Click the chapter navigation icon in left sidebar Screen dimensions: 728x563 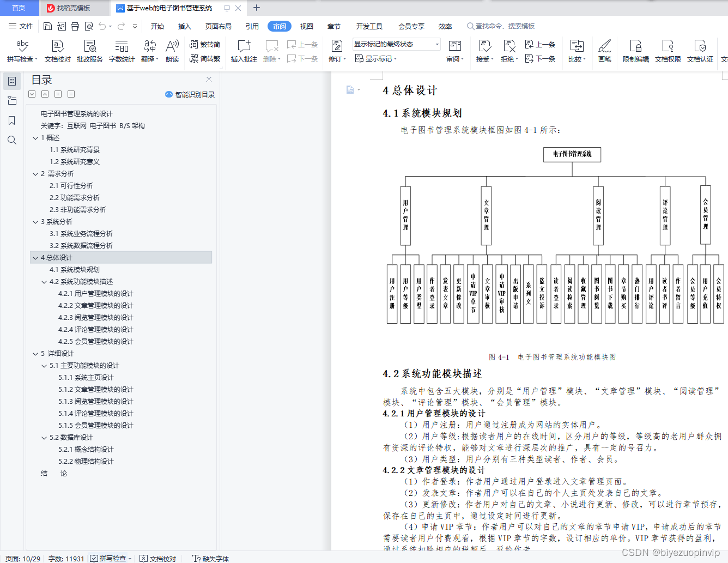[12, 101]
